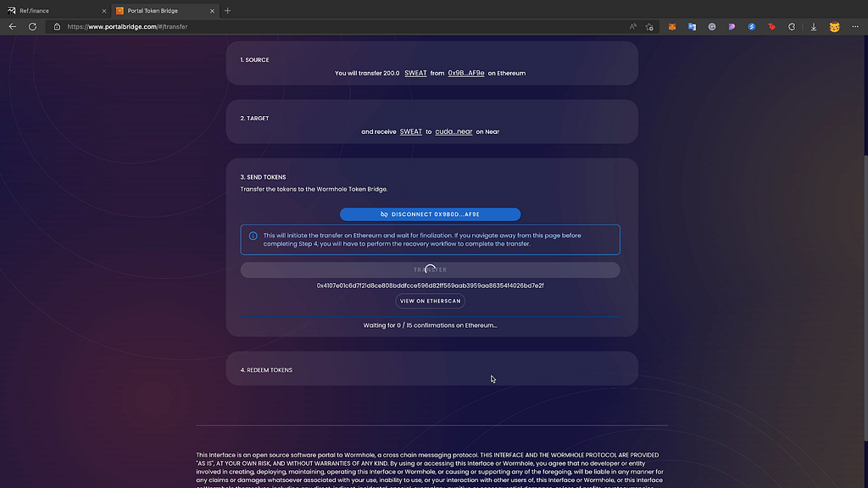This screenshot has width=868, height=488.
Task: Open the Read Aloud icon in address bar
Action: click(x=632, y=26)
